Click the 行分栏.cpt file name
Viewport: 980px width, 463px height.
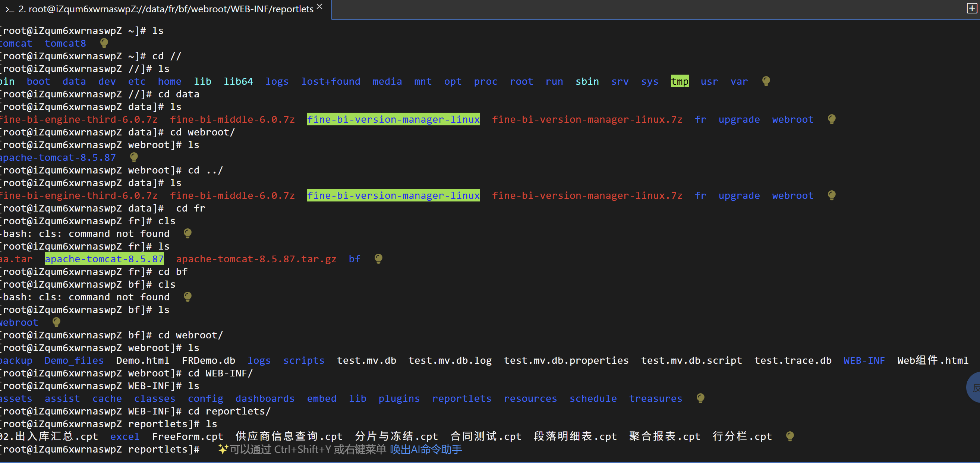742,437
